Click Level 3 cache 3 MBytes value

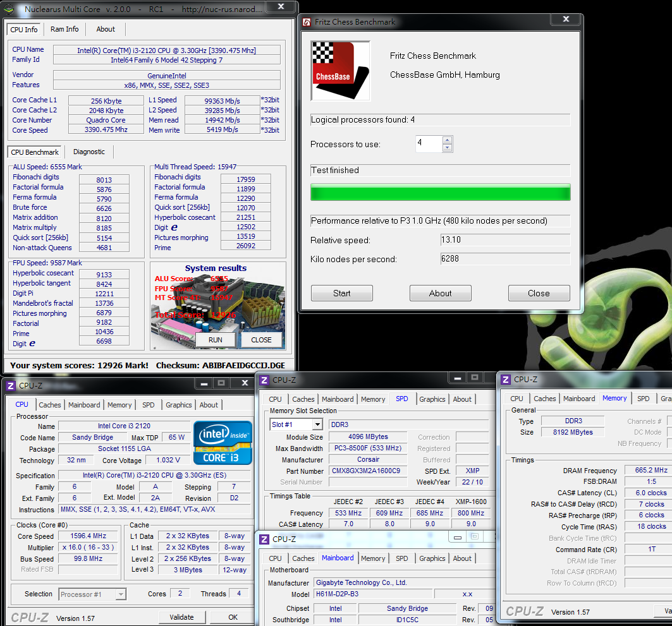click(x=188, y=570)
